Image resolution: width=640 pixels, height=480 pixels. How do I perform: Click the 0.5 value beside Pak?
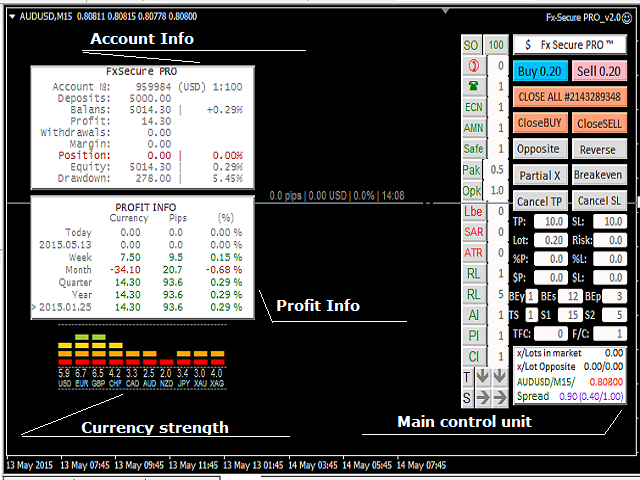tap(496, 170)
